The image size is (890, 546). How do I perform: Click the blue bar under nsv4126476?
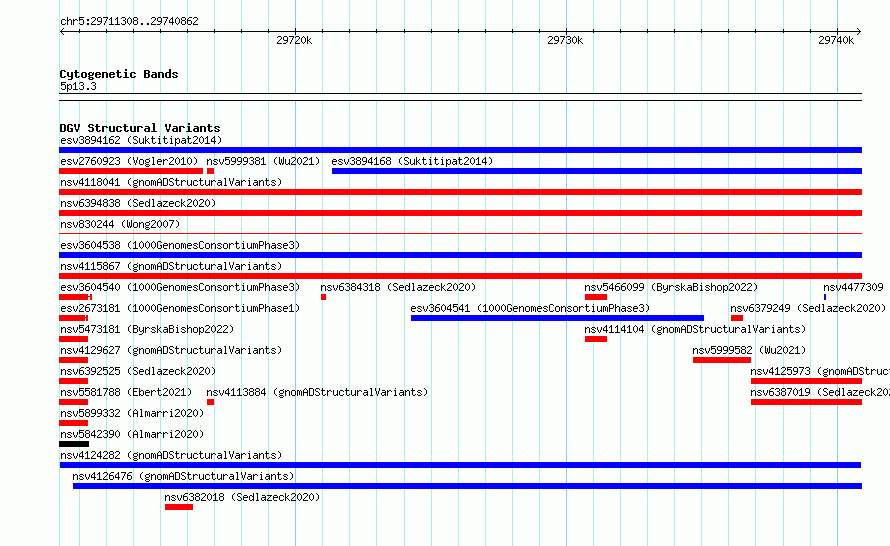(468, 486)
